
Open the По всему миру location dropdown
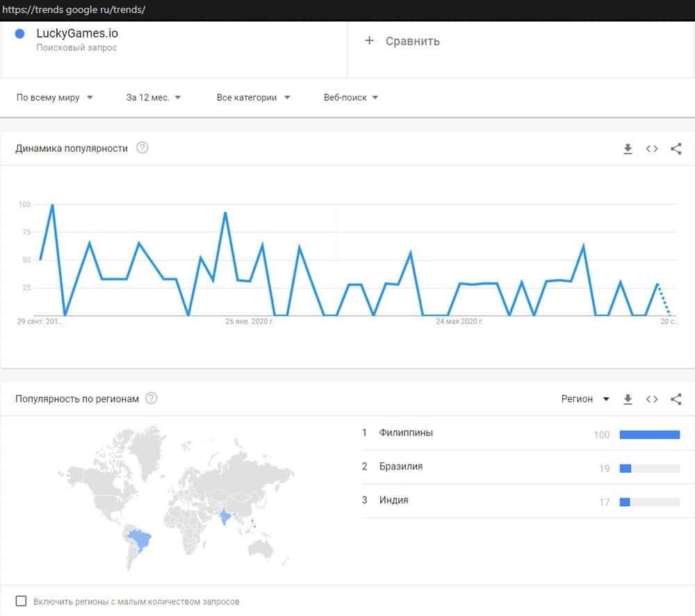pos(55,98)
